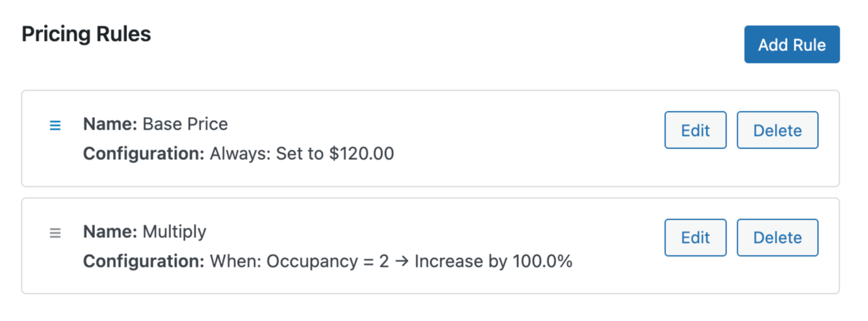This screenshot has width=868, height=321.
Task: Click the bold Name label in Multiply row
Action: click(109, 232)
